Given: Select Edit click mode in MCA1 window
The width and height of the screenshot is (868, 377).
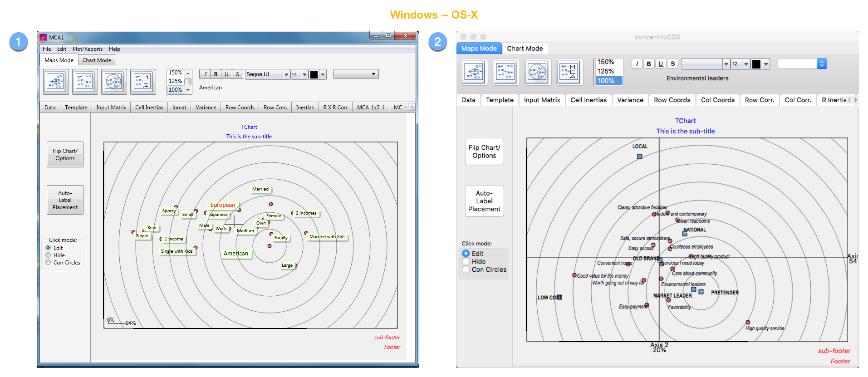Looking at the screenshot, I should (x=48, y=248).
